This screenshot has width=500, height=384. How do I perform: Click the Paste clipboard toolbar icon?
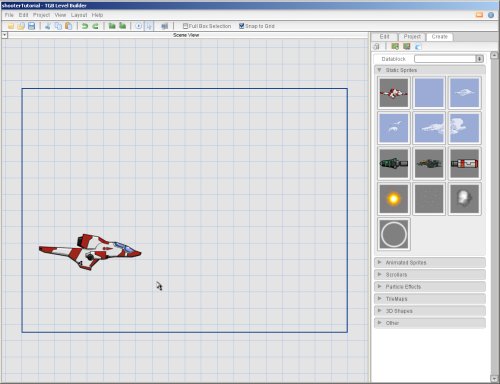(x=69, y=26)
